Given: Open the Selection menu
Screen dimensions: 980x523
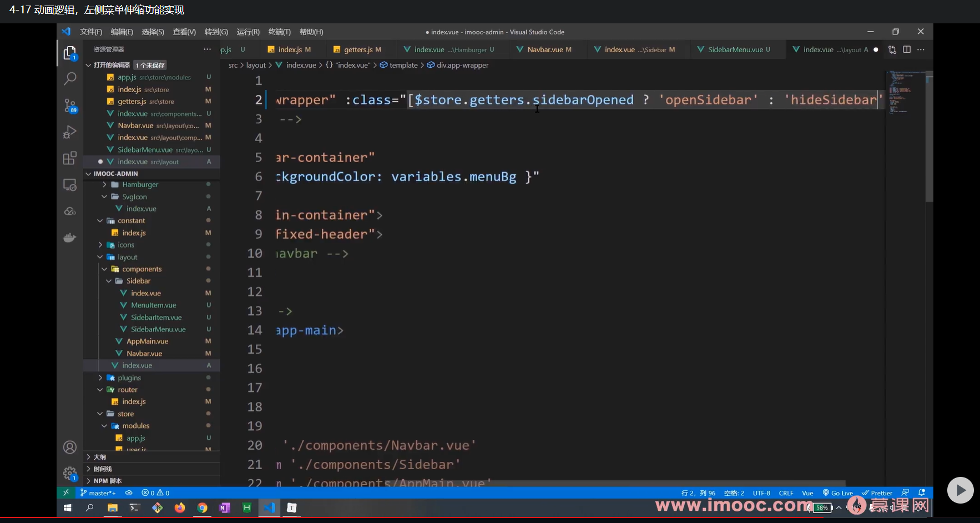Looking at the screenshot, I should pyautogui.click(x=153, y=32).
